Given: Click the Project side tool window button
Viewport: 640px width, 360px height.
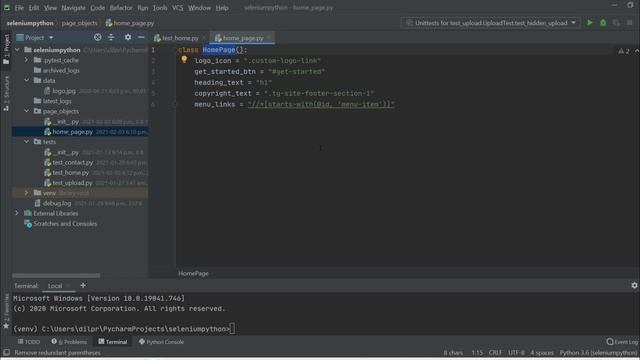Looking at the screenshot, I should [6, 49].
